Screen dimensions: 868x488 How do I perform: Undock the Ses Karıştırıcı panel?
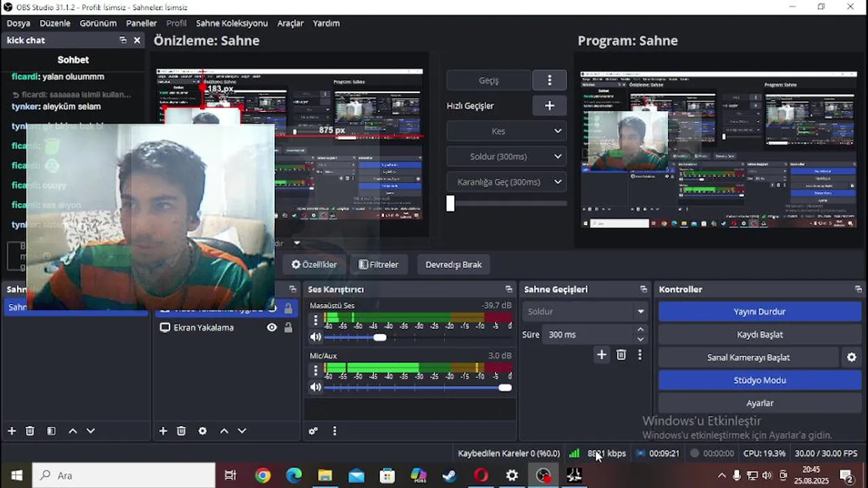click(x=509, y=289)
